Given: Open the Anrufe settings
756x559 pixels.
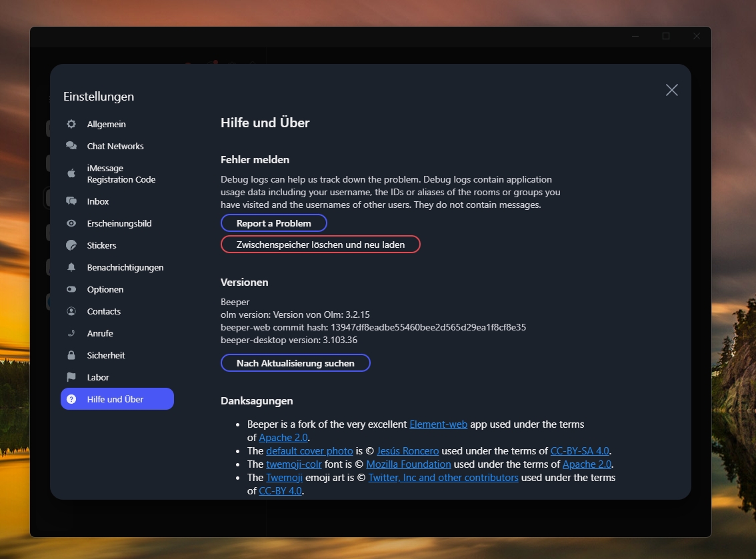Looking at the screenshot, I should coord(117,334).
